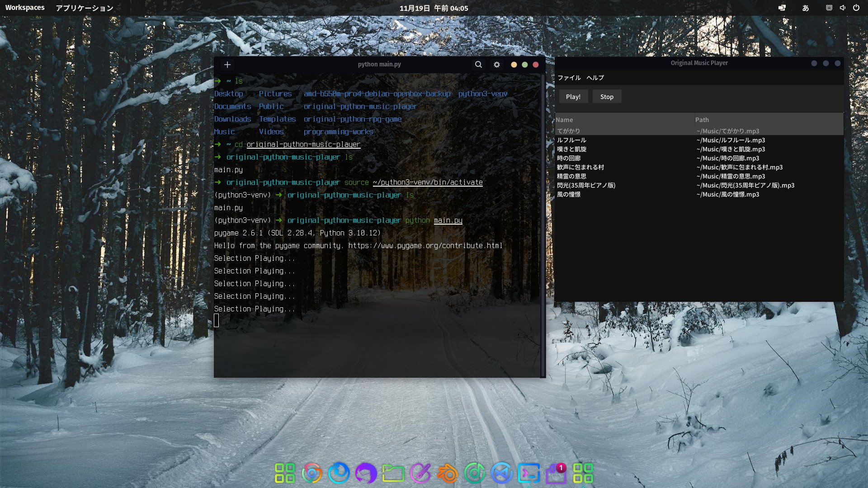Open the file manager folder icon in the dock
Screen dimensions: 868x488
coord(393,474)
